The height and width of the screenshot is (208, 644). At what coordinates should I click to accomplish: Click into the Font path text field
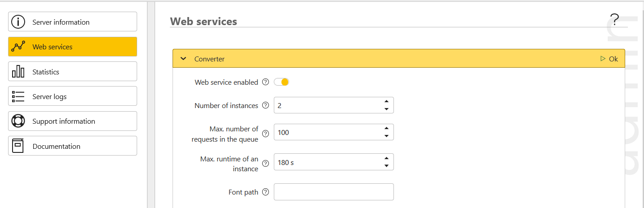[333, 192]
